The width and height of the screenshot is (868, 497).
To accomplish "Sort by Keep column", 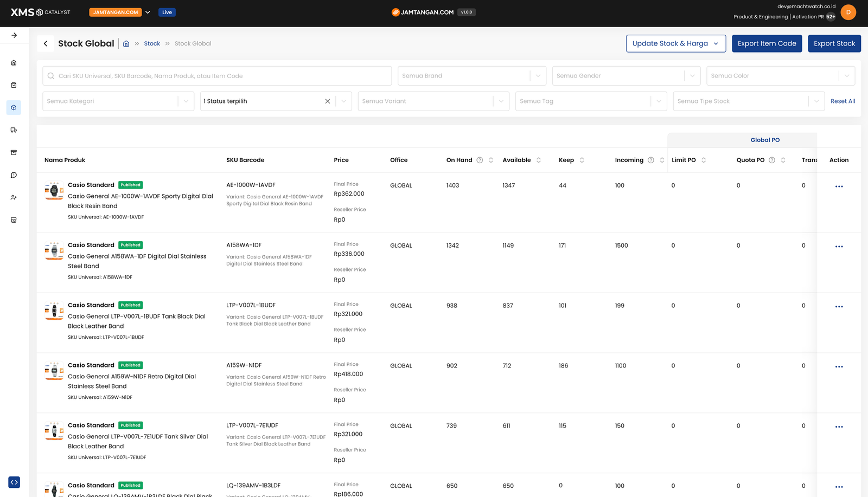I will click(x=582, y=160).
